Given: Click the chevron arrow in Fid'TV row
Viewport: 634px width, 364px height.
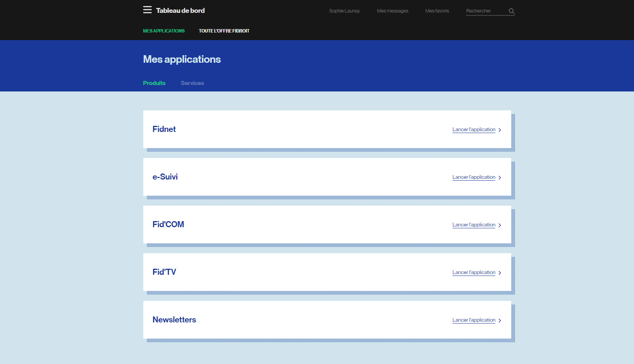Looking at the screenshot, I should pyautogui.click(x=500, y=273).
